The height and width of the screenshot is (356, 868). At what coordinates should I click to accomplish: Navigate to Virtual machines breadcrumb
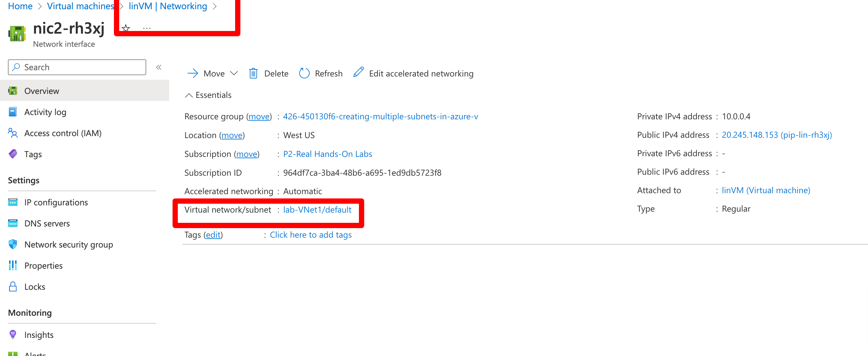pos(81,6)
